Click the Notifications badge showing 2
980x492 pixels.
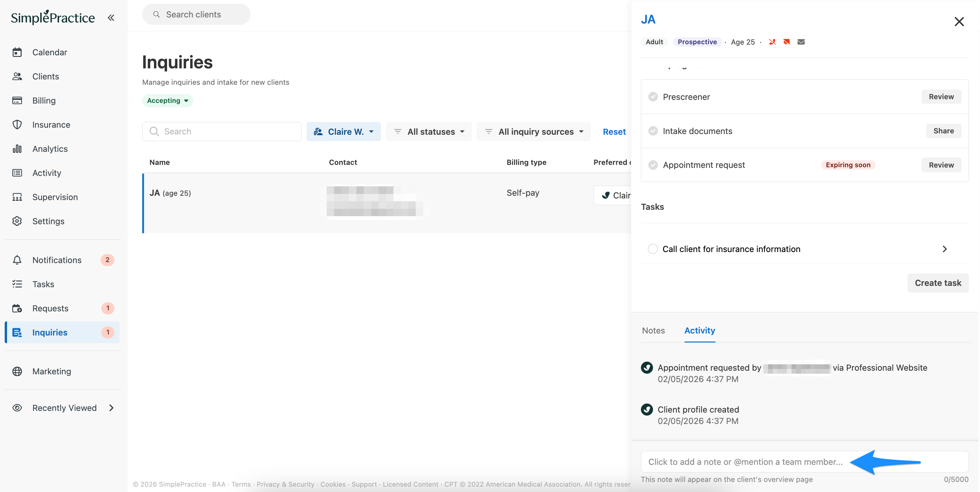107,260
